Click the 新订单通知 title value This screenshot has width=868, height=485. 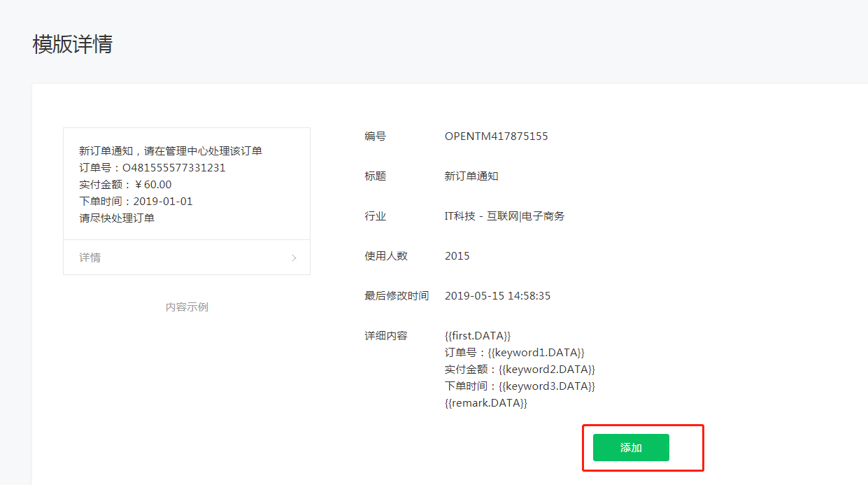coord(471,176)
